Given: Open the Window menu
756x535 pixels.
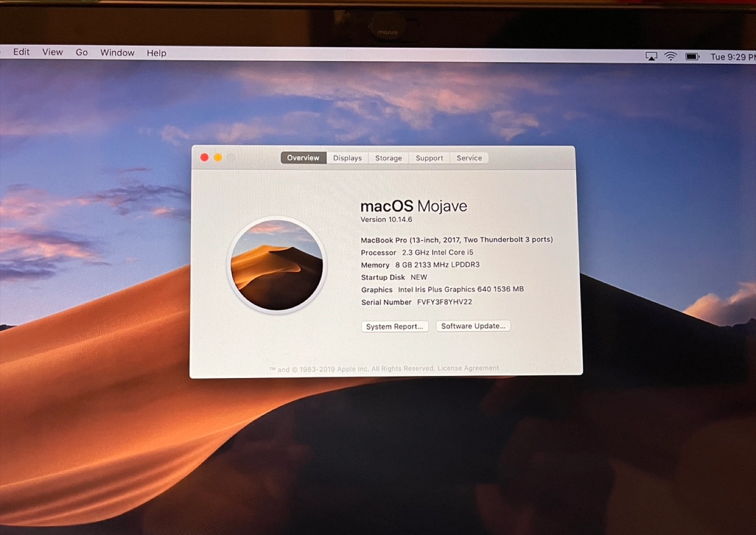Looking at the screenshot, I should [117, 53].
